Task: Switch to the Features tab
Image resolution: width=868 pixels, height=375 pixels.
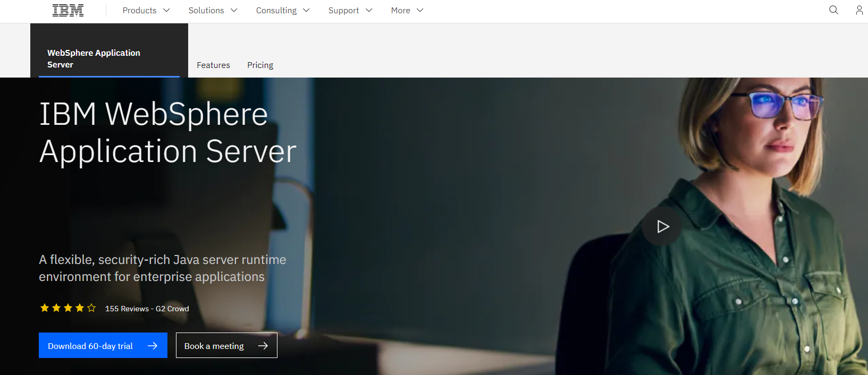Action: tap(213, 65)
